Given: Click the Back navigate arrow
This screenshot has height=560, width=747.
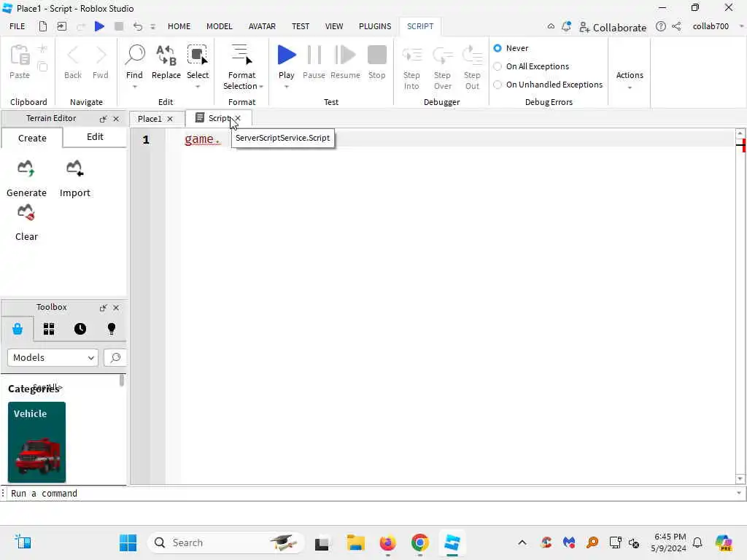Looking at the screenshot, I should click(x=73, y=55).
